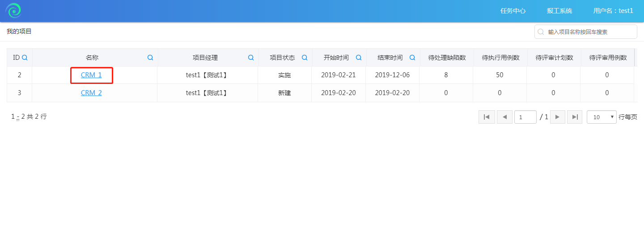Jump to the last page

click(x=575, y=117)
